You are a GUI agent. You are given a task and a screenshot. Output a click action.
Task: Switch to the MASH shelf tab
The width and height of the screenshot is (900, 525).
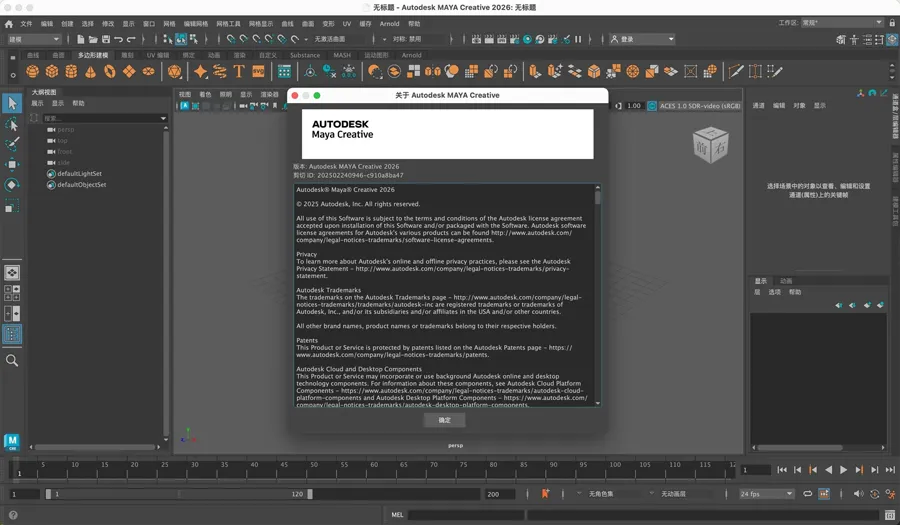pos(342,56)
